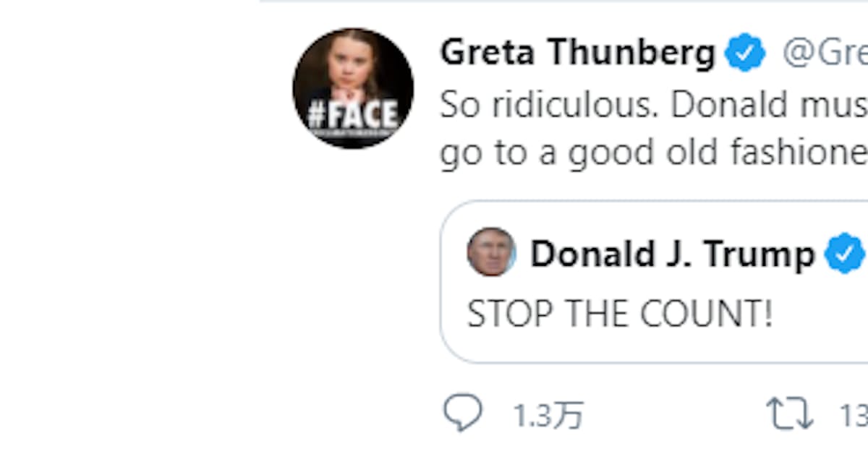Viewport: 868px width, 454px height.
Task: Click the #FACE caption on Greta's avatar
Action: click(353, 116)
